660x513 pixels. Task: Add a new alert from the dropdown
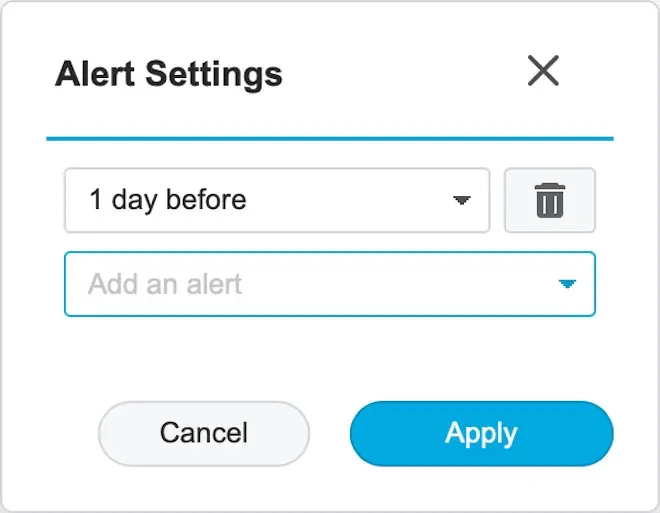[330, 284]
